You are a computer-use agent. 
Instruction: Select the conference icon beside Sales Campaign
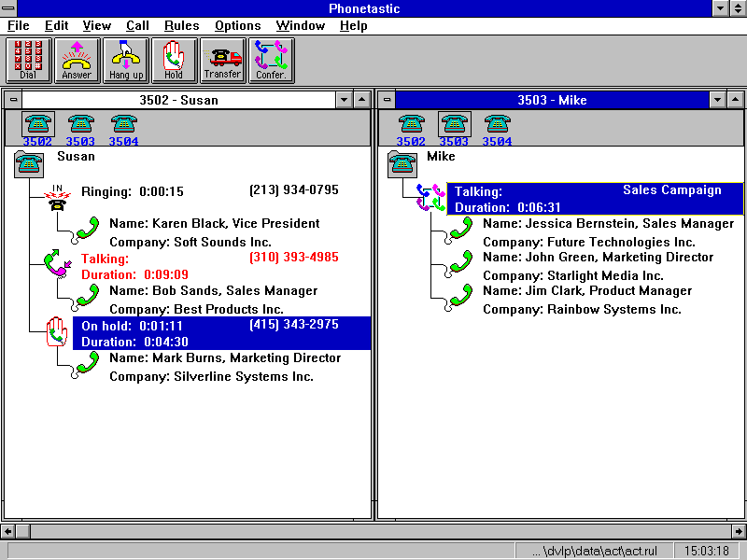pyautogui.click(x=430, y=197)
